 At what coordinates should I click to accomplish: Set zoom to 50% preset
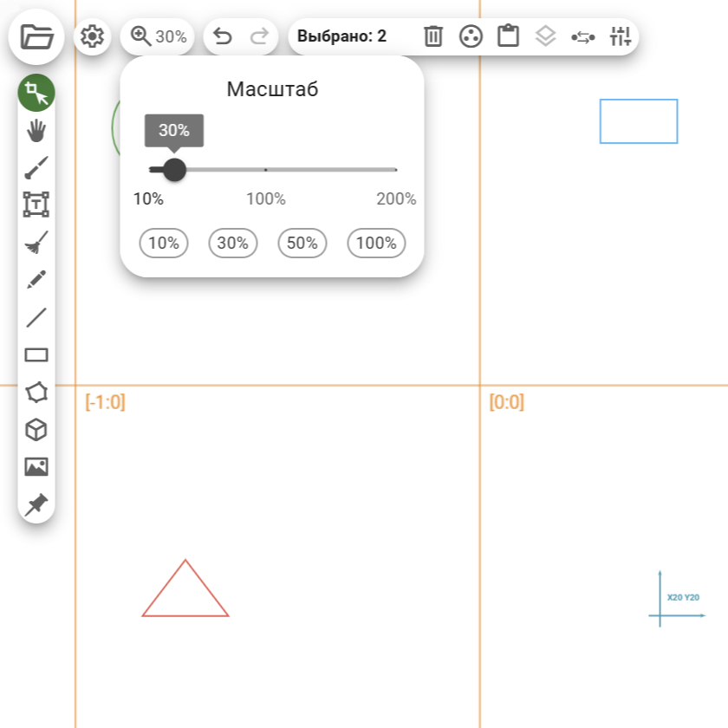coord(302,244)
